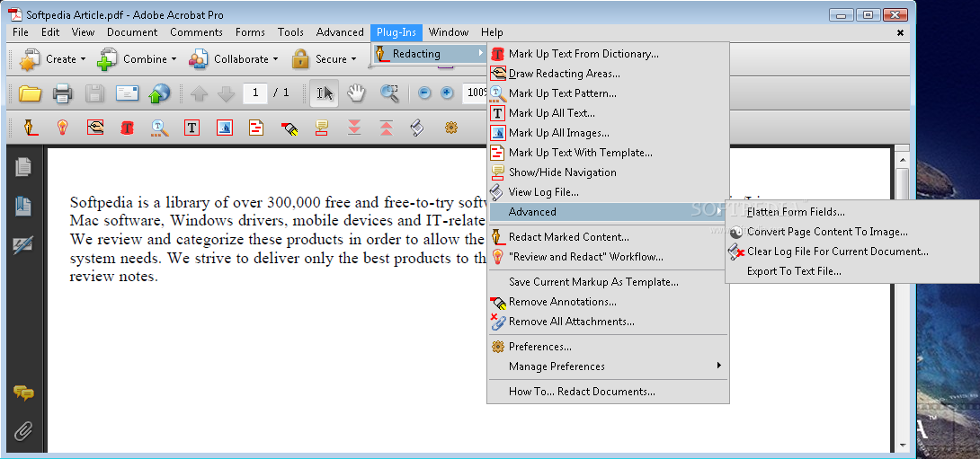Click the zoom out minus button
This screenshot has width=980, height=459.
[424, 93]
